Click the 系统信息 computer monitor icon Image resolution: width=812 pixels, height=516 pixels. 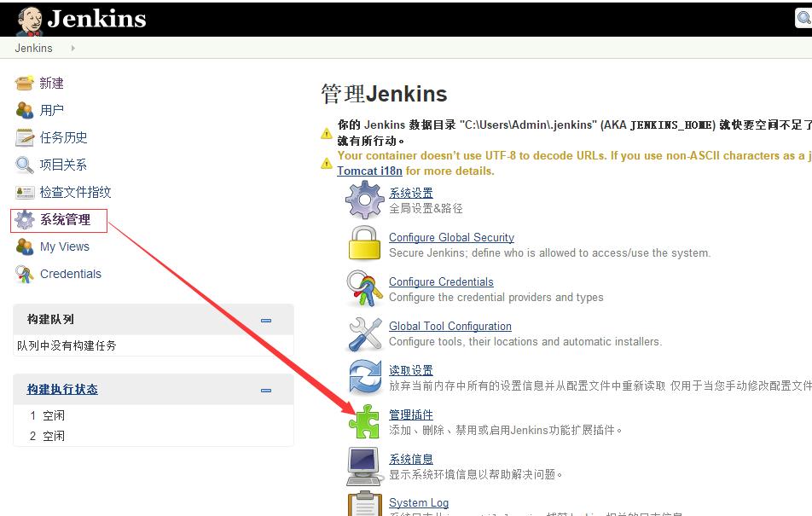(363, 467)
